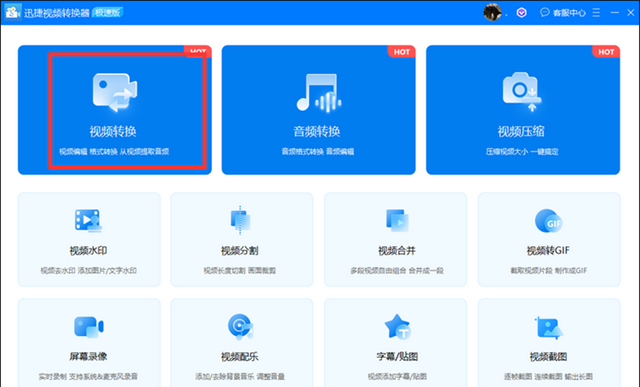Select the 视频转换 label
This screenshot has height=387, width=640.
click(113, 131)
